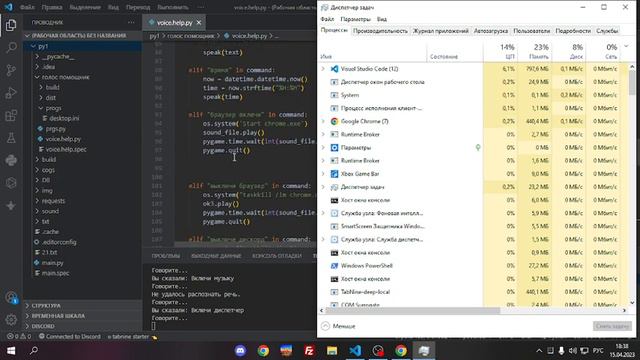Click the Windows Start button

point(11,351)
